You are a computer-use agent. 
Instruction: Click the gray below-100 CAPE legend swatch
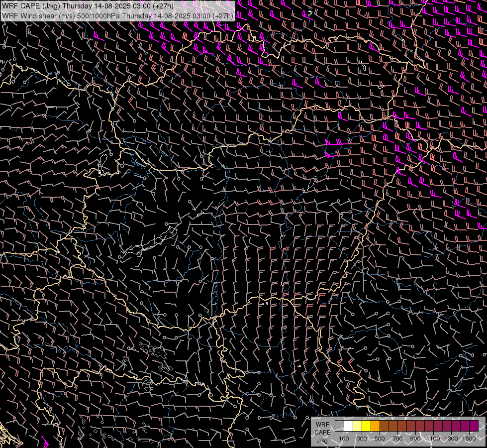tap(339, 426)
